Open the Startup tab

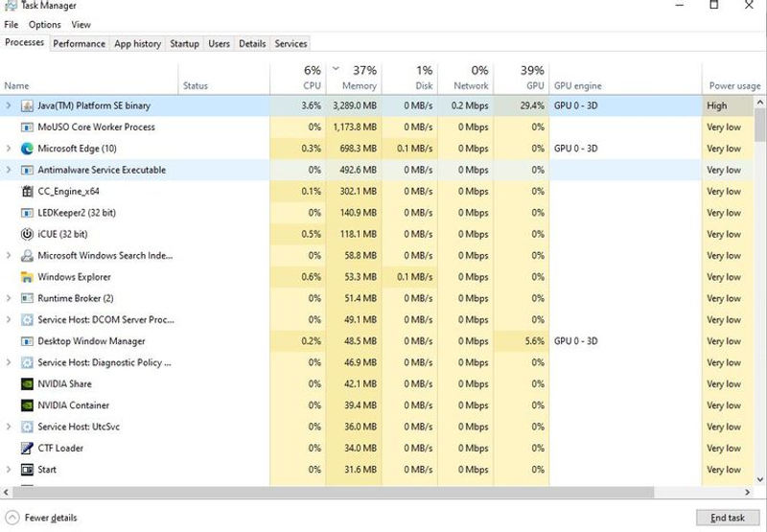tap(184, 43)
